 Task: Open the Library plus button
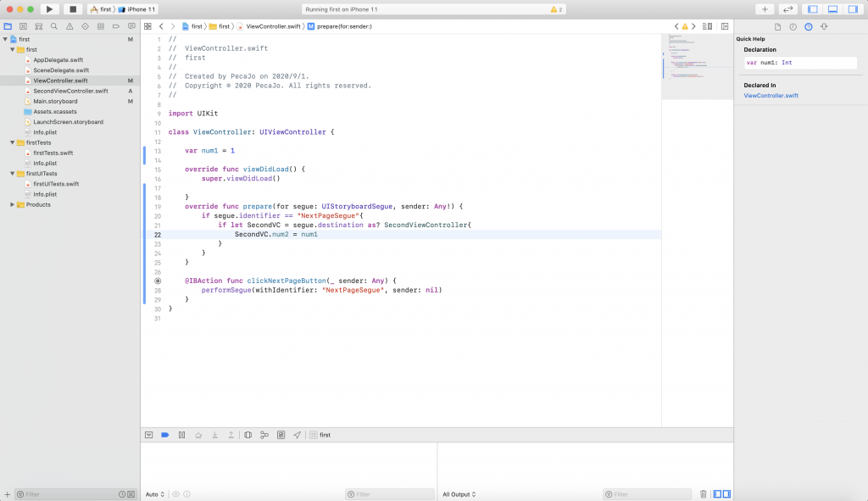pos(765,9)
